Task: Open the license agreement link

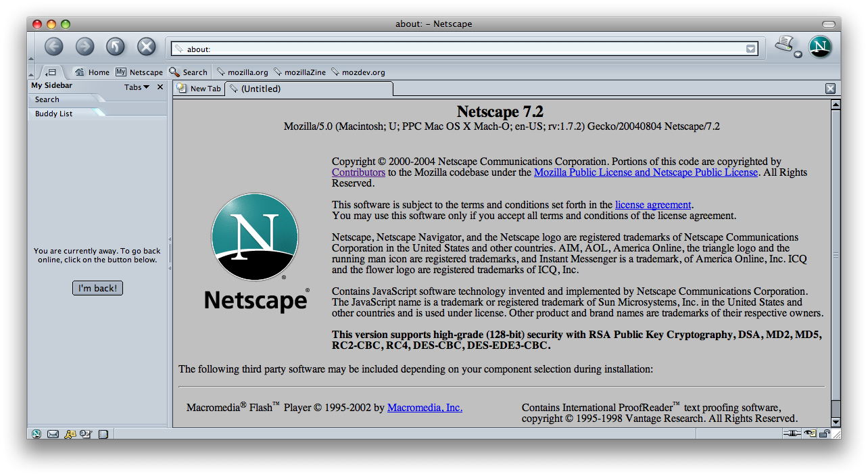Action: (653, 205)
